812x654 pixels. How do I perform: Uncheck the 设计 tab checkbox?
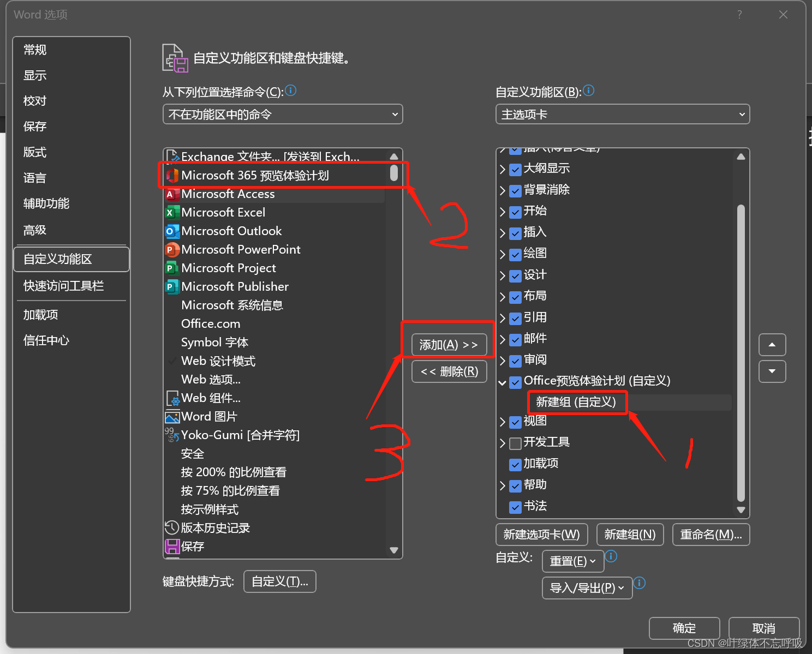[x=515, y=276]
